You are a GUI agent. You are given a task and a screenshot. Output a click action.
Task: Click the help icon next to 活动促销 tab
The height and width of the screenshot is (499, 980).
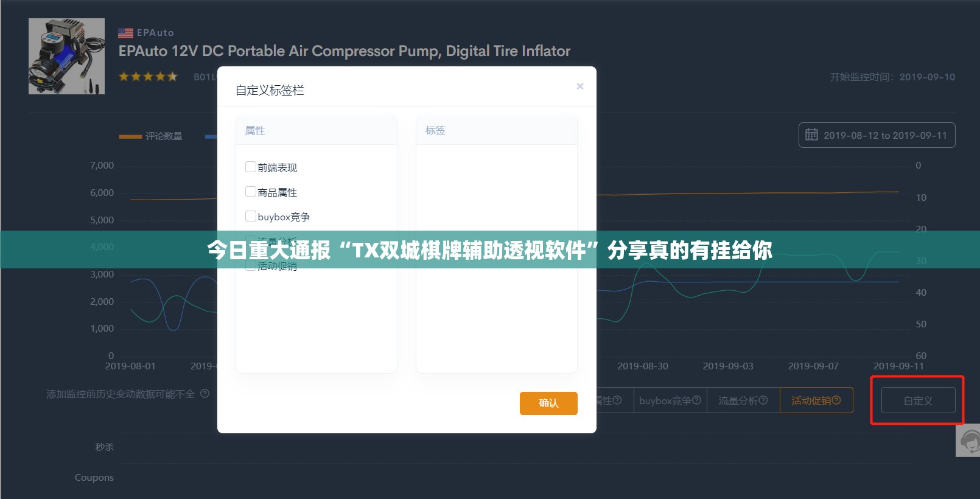tap(836, 400)
